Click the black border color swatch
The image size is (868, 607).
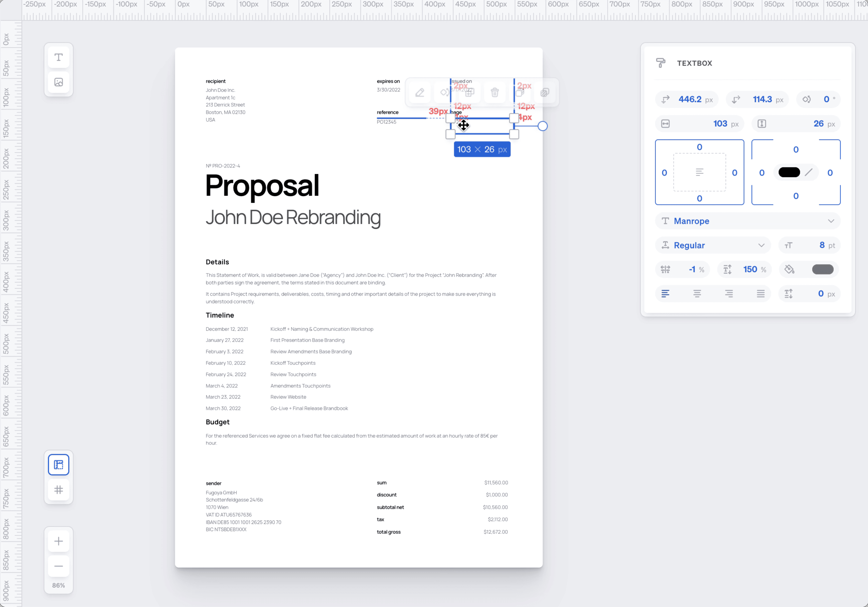pyautogui.click(x=789, y=172)
